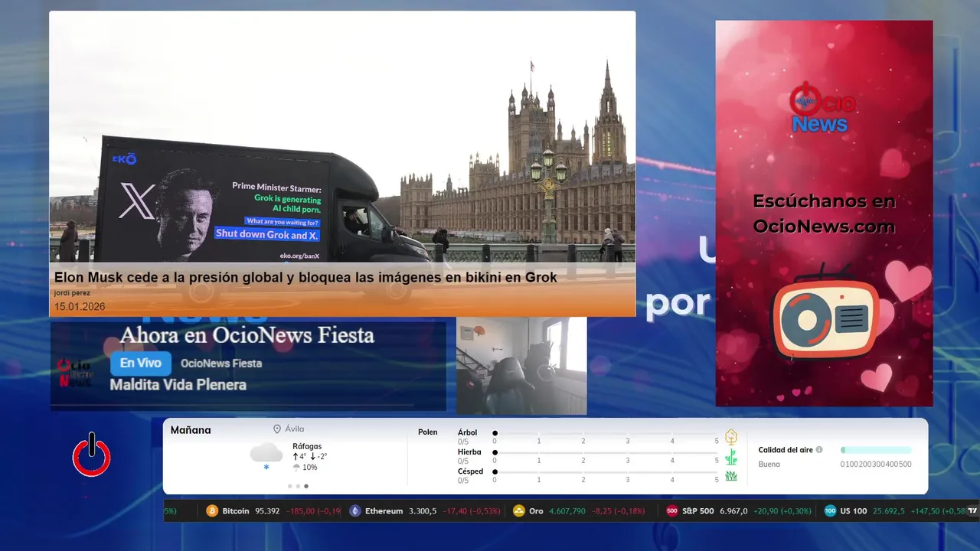
Task: Click the snowy cloud weather icon
Action: pyautogui.click(x=266, y=456)
